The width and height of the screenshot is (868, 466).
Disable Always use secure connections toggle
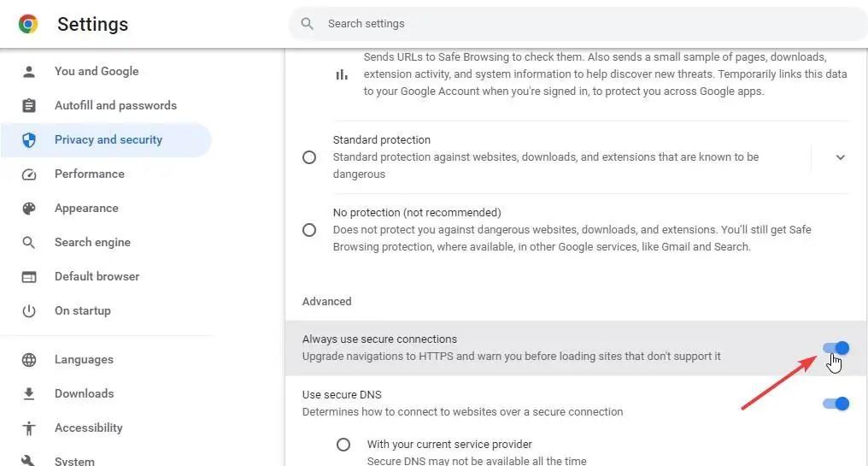tap(836, 348)
